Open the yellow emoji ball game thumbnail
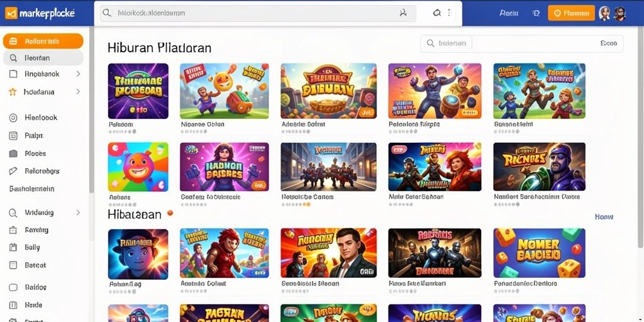Screen dimensions: 644x322 tap(225, 91)
